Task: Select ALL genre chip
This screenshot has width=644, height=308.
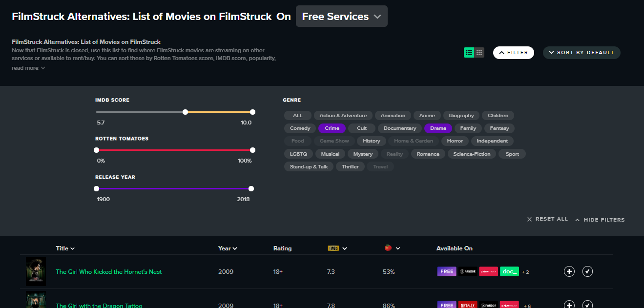Action: [x=298, y=116]
